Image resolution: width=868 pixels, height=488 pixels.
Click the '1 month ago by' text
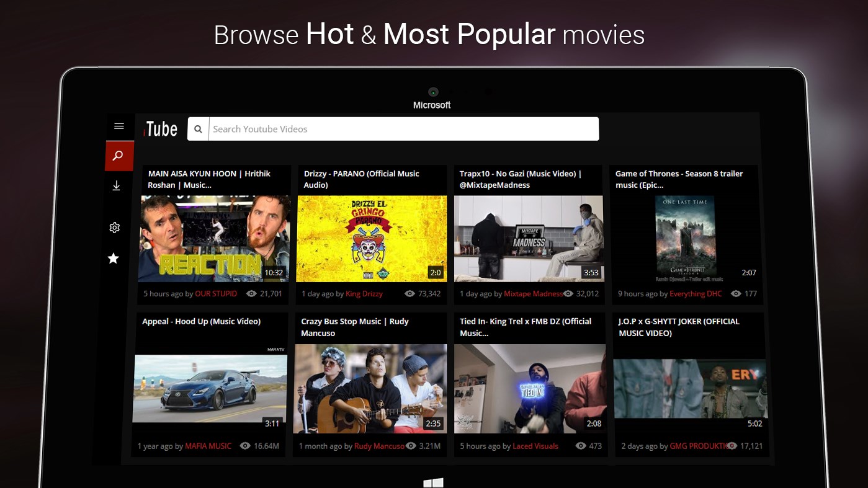[326, 446]
